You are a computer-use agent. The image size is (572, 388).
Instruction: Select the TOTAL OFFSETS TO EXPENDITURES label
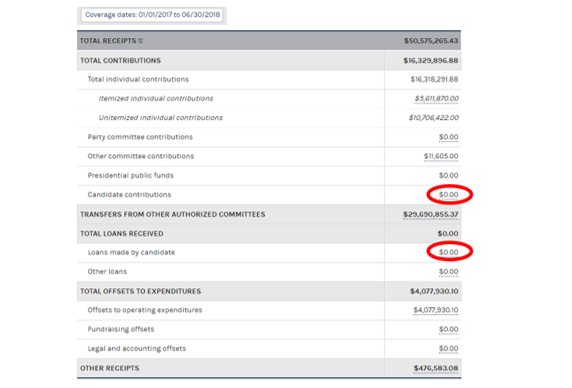[x=140, y=291]
